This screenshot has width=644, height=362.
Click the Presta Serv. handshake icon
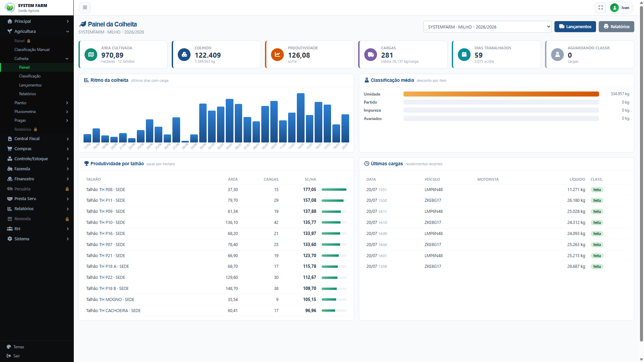coord(10,199)
